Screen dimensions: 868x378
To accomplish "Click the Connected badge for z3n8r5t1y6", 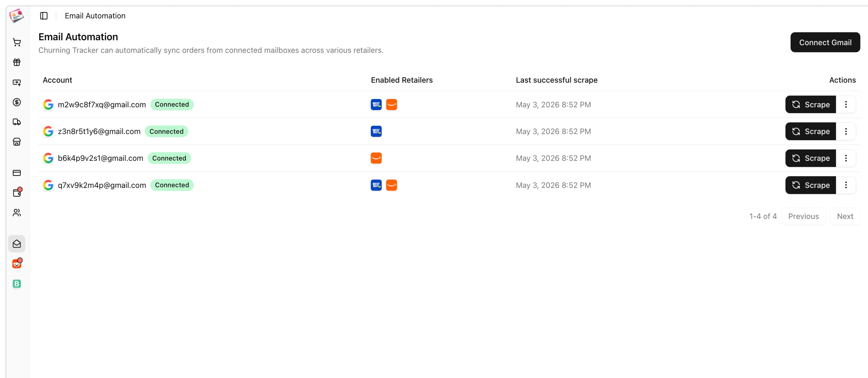I will tap(167, 131).
